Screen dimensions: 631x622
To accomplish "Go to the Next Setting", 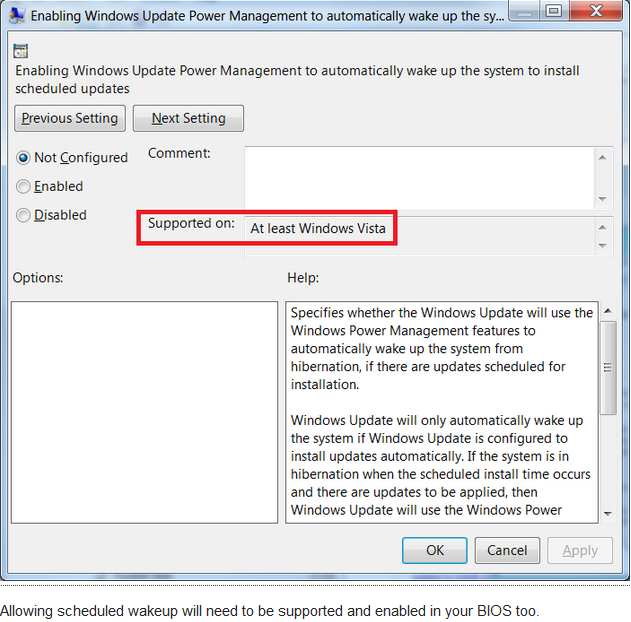I will (188, 118).
